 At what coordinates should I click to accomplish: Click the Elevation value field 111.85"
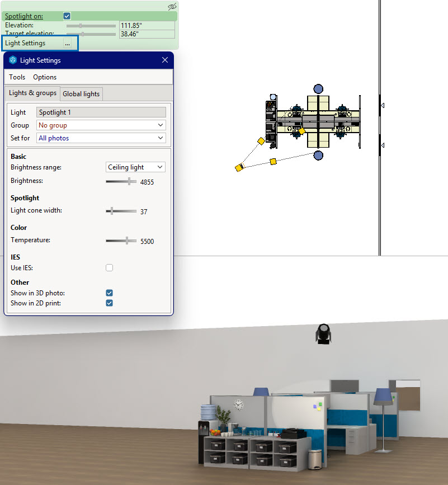(147, 26)
